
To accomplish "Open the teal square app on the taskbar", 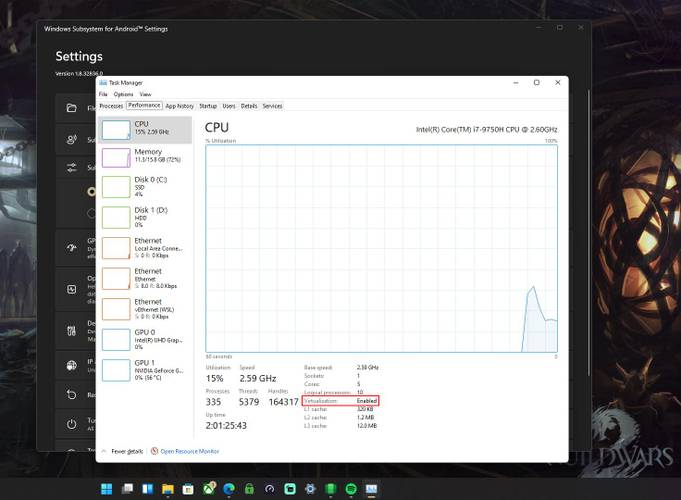I will (290, 489).
